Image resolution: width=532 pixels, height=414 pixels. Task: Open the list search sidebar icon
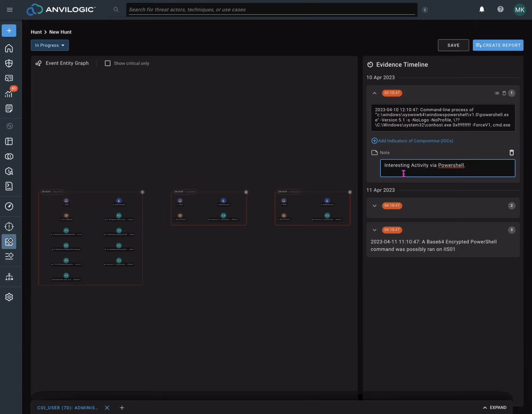point(9,256)
